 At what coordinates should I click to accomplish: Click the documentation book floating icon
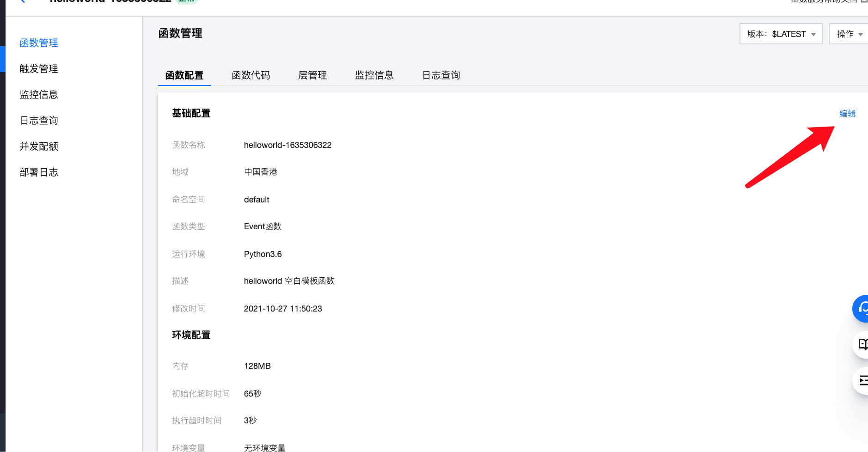862,344
